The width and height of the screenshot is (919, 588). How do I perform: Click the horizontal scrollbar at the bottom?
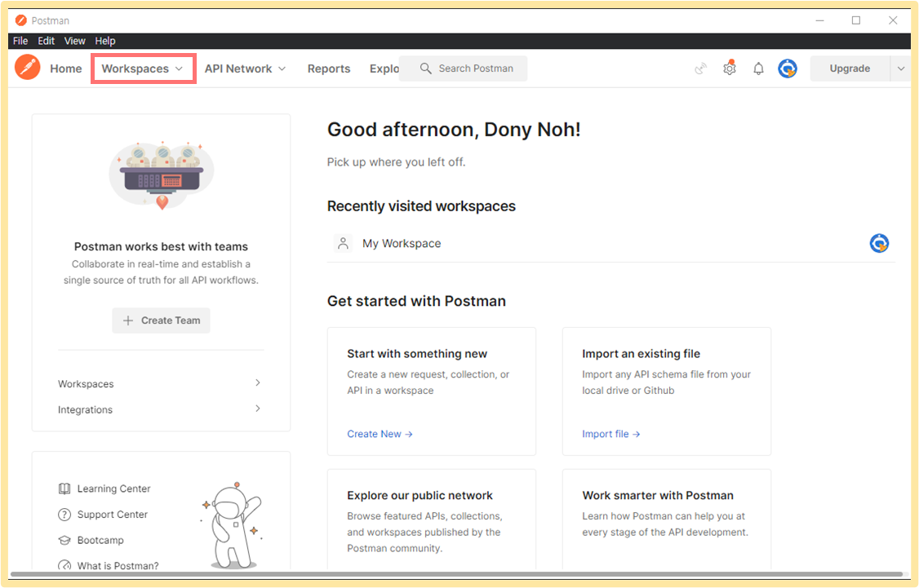456,574
